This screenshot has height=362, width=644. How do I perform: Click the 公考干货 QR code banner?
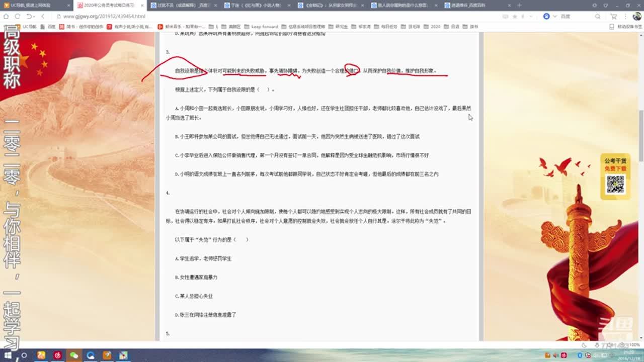point(615,176)
